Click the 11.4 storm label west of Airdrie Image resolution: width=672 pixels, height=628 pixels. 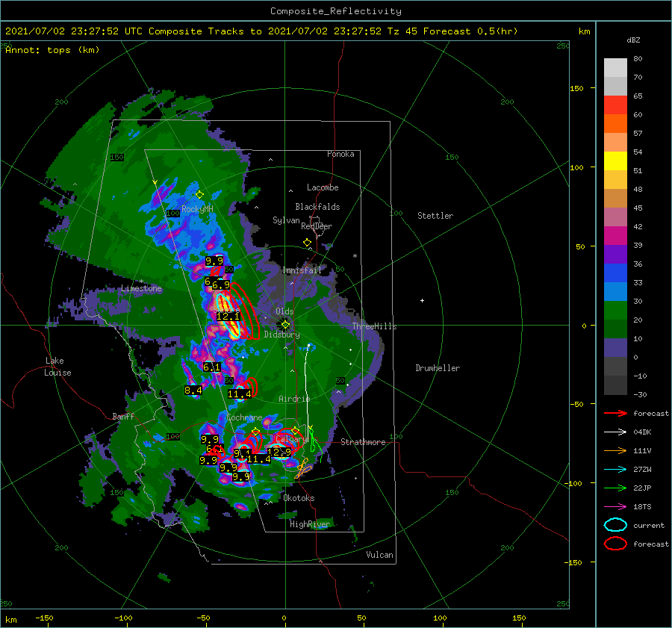point(240,394)
